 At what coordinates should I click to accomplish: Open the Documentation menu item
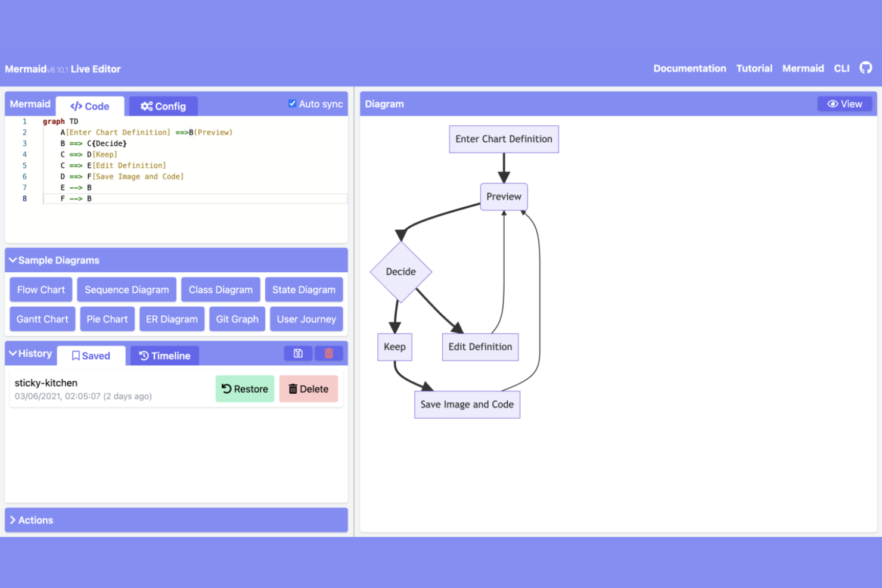(690, 68)
